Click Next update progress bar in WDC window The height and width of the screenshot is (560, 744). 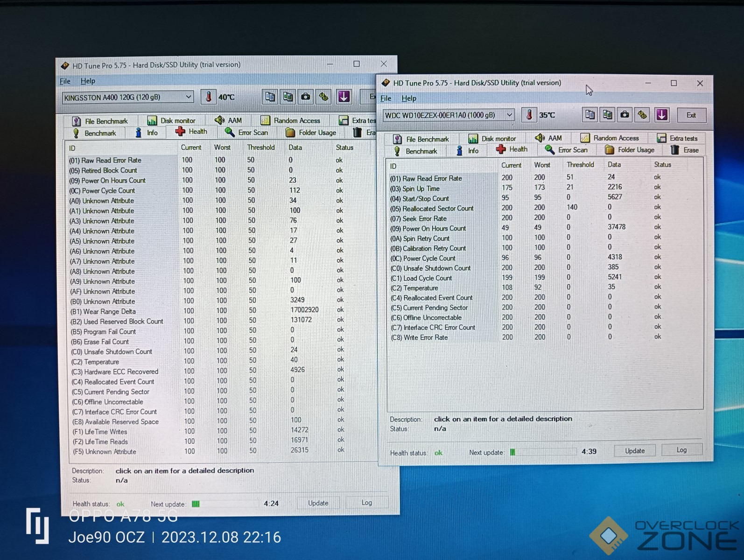tap(543, 452)
